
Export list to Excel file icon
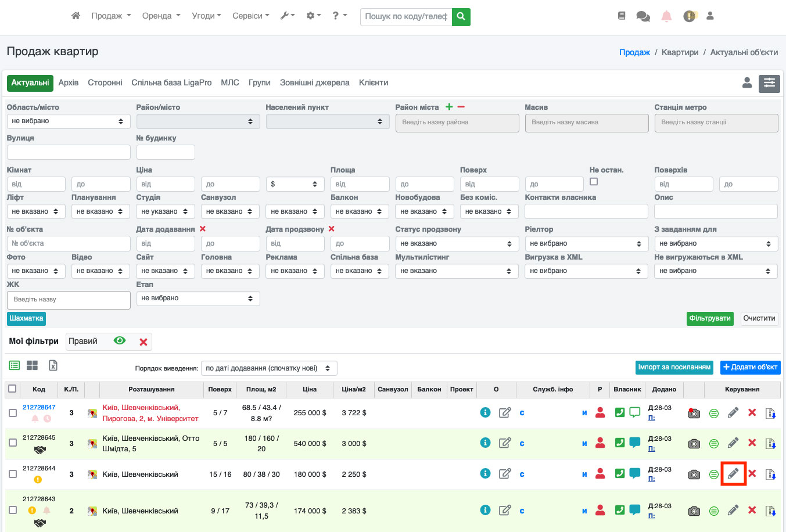[53, 365]
